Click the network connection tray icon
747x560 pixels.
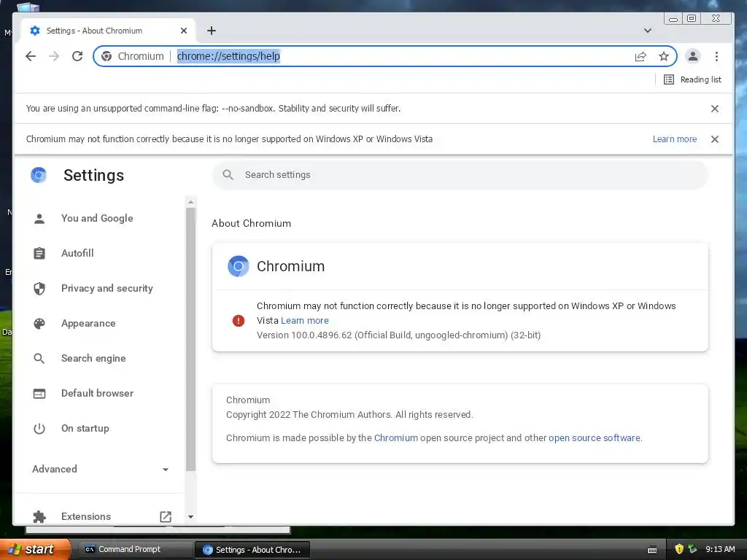pos(692,549)
